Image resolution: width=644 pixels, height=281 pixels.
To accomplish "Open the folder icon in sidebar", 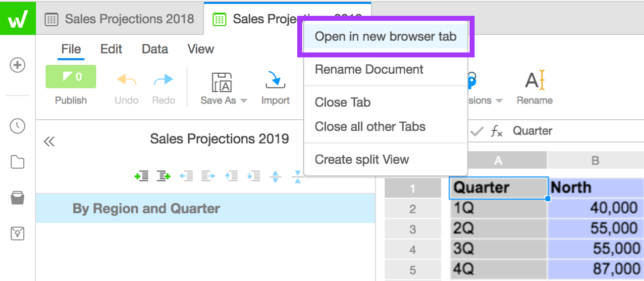I will click(18, 162).
